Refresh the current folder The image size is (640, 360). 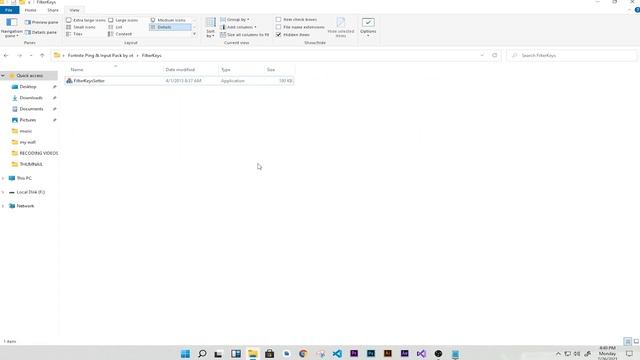(494, 55)
